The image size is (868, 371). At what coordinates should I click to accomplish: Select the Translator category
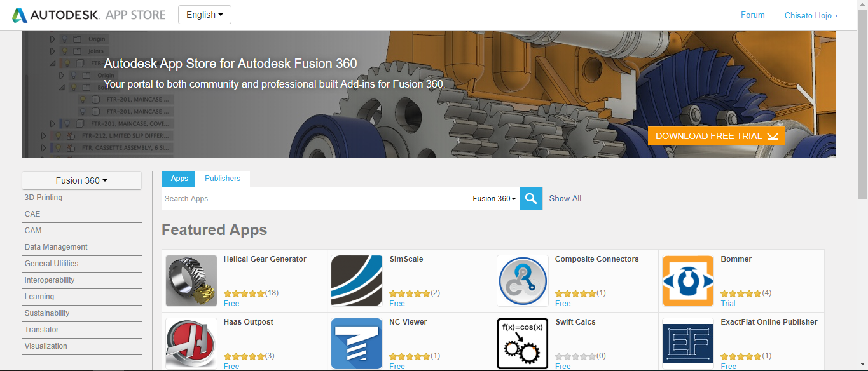(82, 330)
